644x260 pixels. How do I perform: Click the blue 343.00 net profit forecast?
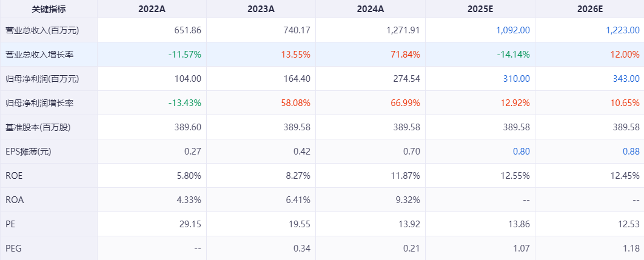[625, 79]
